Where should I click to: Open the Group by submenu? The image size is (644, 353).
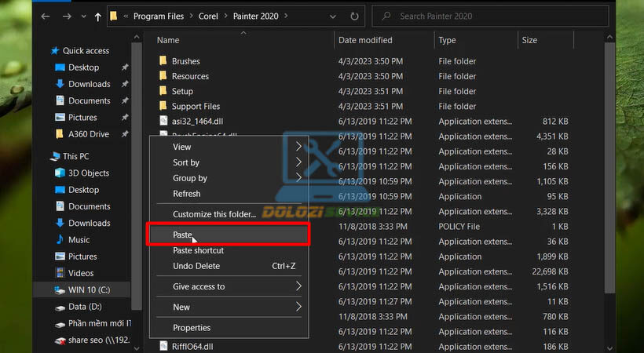[x=229, y=178]
